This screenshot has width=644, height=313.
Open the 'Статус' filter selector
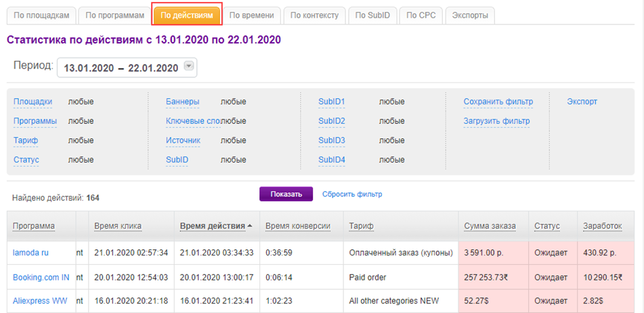tap(26, 160)
